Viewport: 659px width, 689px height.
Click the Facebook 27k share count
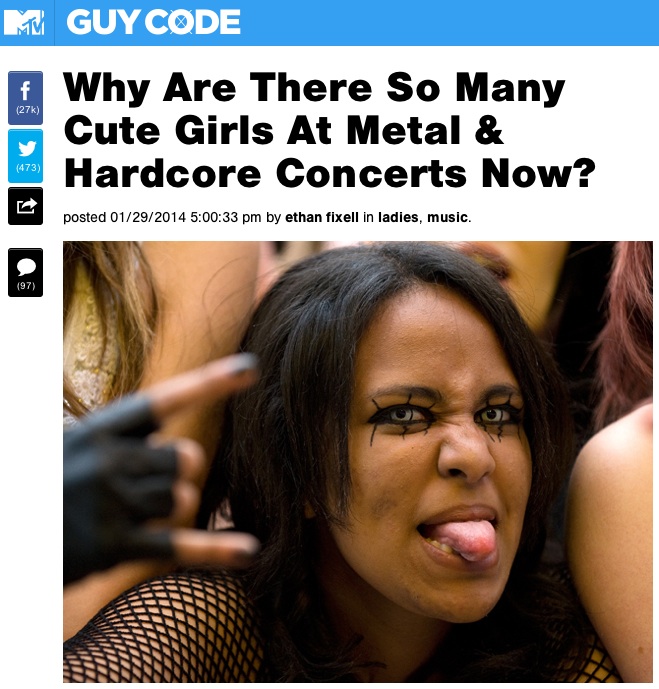pos(28,110)
